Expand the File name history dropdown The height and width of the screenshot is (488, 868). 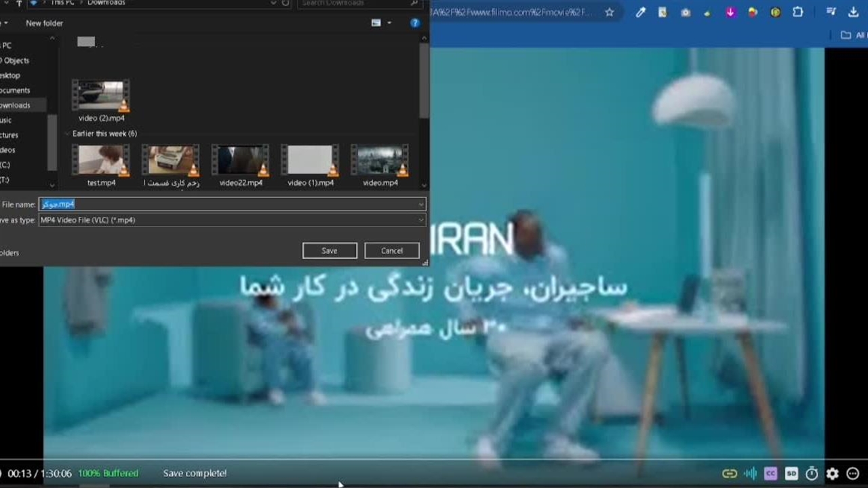point(420,204)
